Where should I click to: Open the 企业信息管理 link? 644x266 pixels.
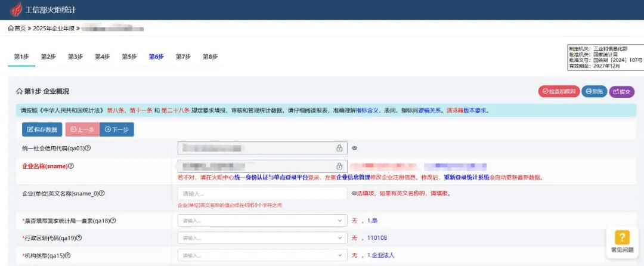pos(354,177)
